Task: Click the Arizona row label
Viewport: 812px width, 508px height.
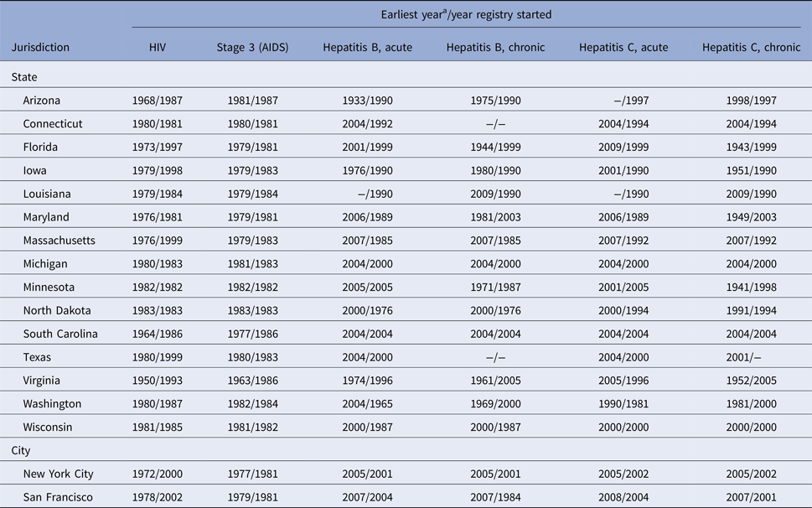Action: pyautogui.click(x=42, y=101)
